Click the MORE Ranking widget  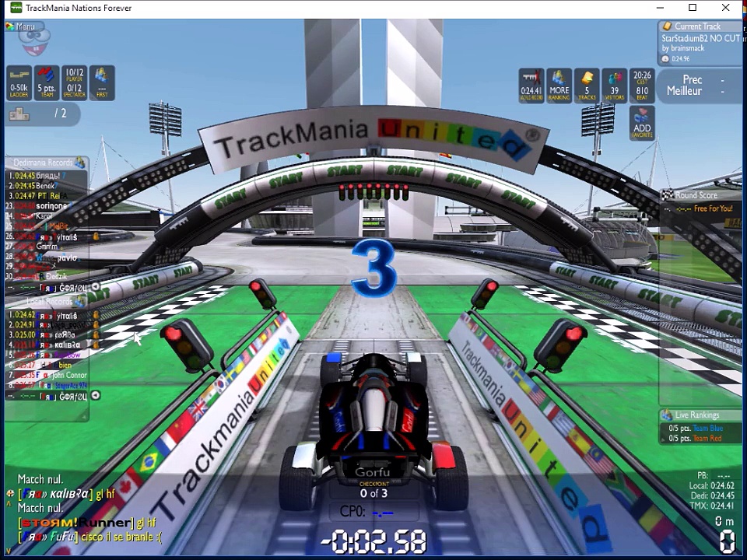coord(559,86)
